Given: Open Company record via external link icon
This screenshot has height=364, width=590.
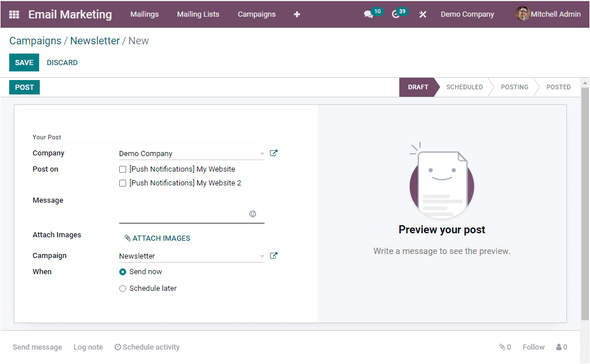Looking at the screenshot, I should coord(274,153).
